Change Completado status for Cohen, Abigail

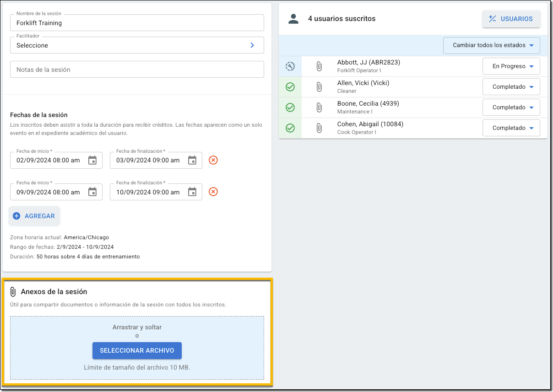point(511,128)
